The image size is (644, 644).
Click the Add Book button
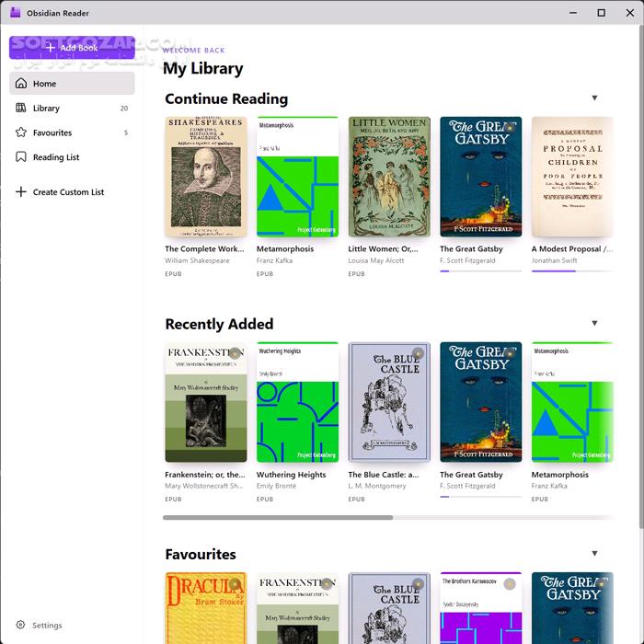72,48
